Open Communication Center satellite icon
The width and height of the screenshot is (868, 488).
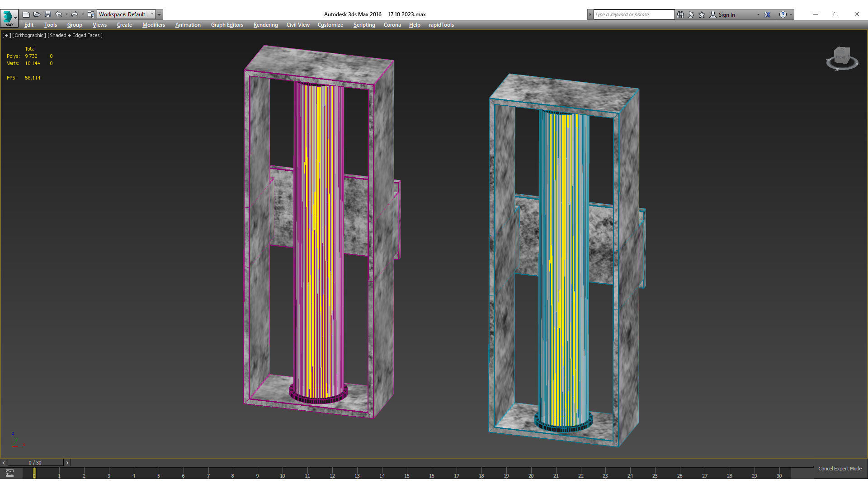(x=691, y=14)
